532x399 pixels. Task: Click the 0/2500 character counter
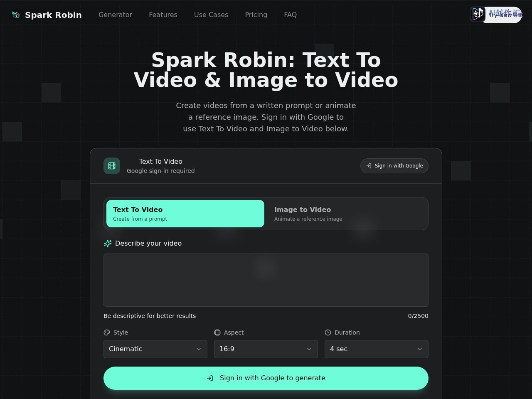click(418, 316)
